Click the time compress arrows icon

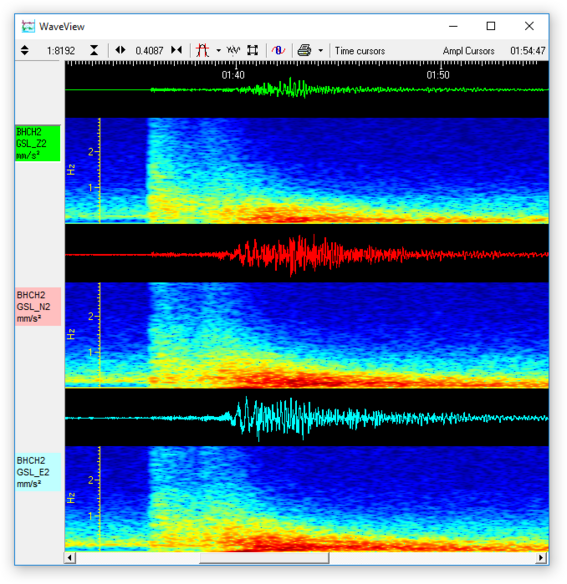tap(177, 50)
